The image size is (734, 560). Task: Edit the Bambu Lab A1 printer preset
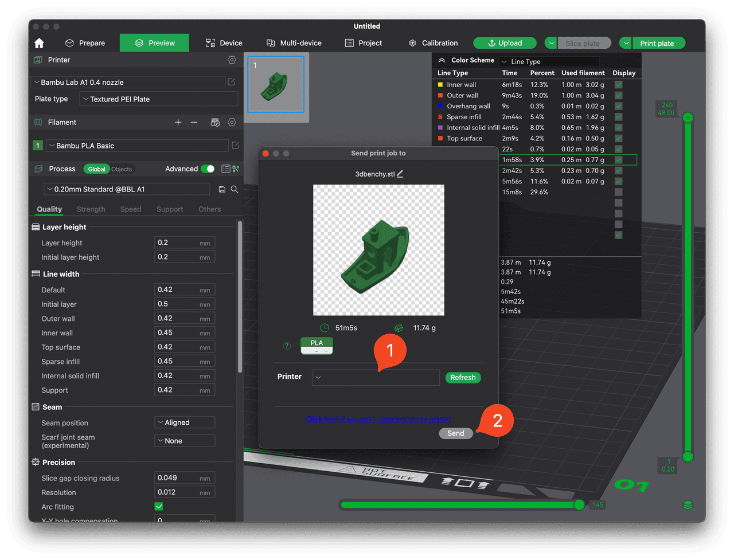[x=232, y=82]
